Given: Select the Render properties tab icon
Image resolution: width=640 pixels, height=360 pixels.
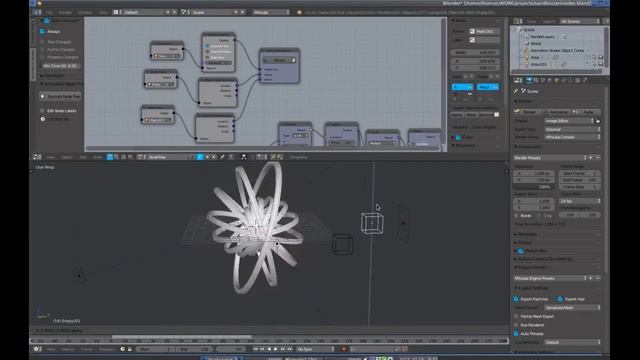Looking at the screenshot, I should [529, 80].
